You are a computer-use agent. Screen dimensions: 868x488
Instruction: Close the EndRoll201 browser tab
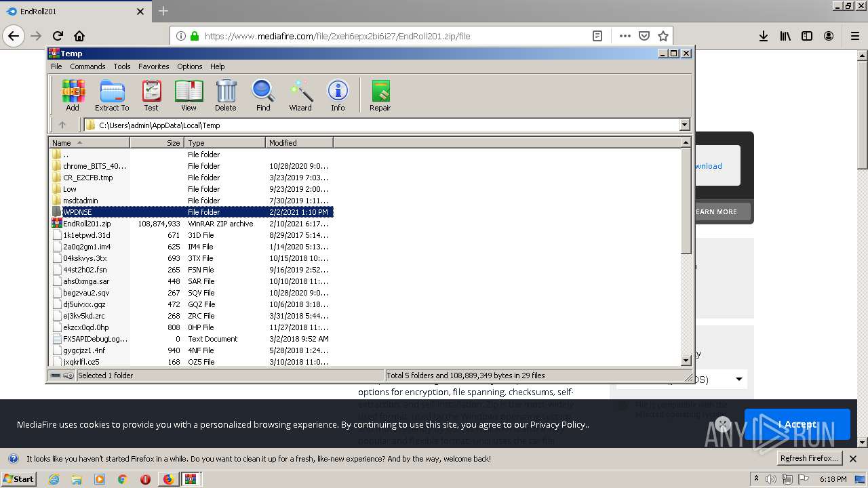[140, 12]
